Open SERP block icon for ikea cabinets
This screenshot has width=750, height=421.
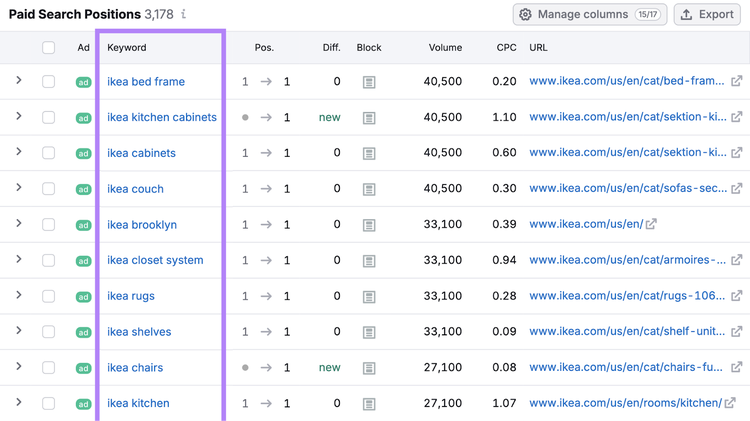[x=369, y=154]
